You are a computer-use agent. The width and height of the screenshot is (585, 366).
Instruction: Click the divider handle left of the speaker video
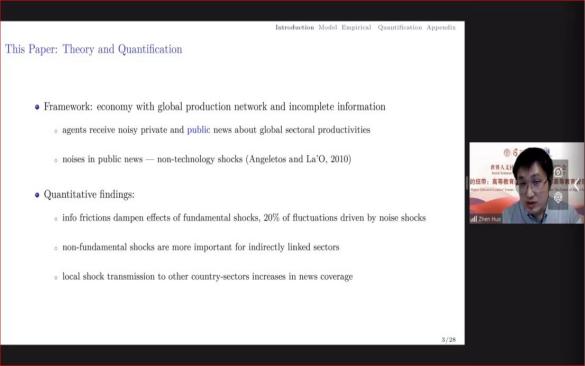click(x=467, y=183)
